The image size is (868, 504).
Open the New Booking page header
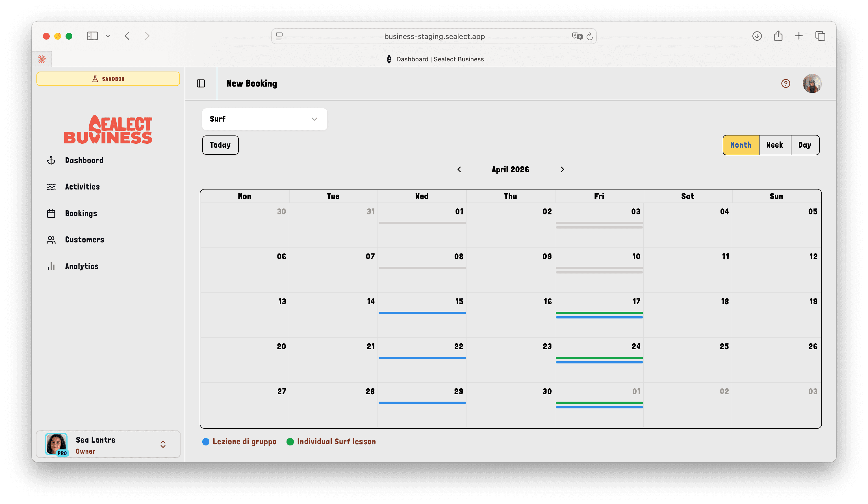coord(251,83)
